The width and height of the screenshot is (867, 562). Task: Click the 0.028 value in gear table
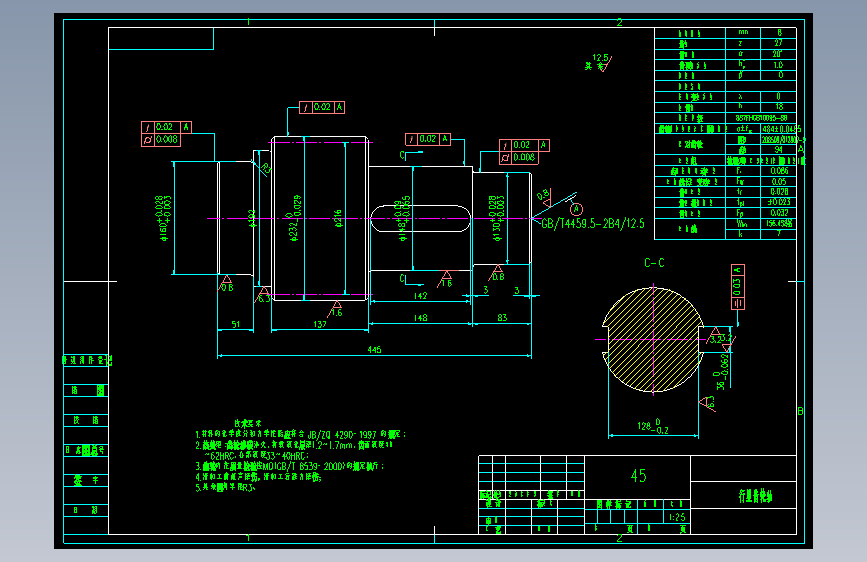click(779, 192)
